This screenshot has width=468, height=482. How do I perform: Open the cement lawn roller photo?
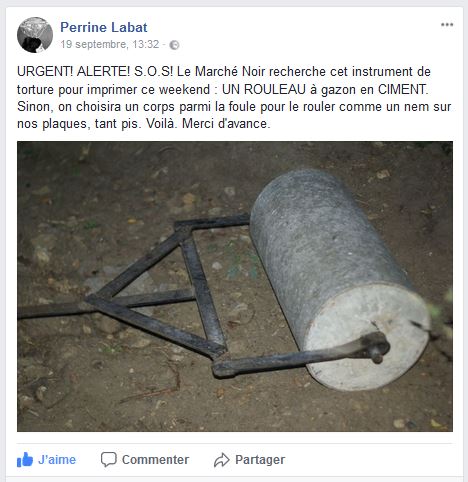click(x=235, y=286)
